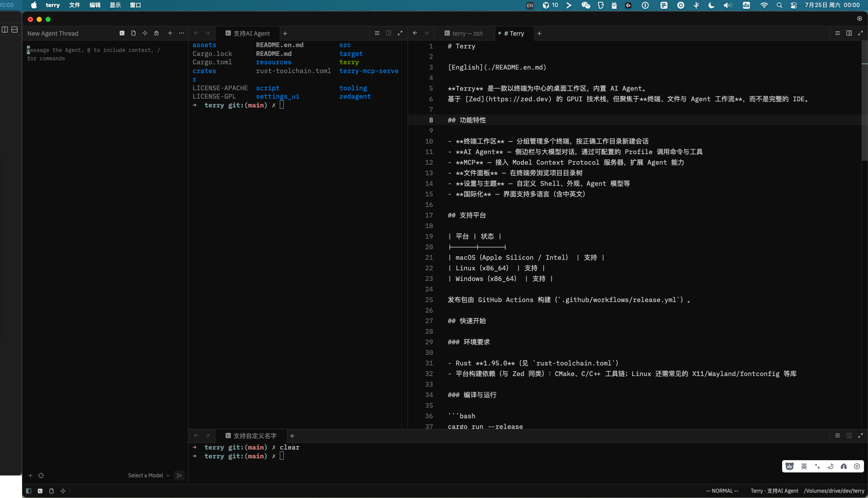Open terminal icon in agent panel header
868x498 pixels.
122,33
